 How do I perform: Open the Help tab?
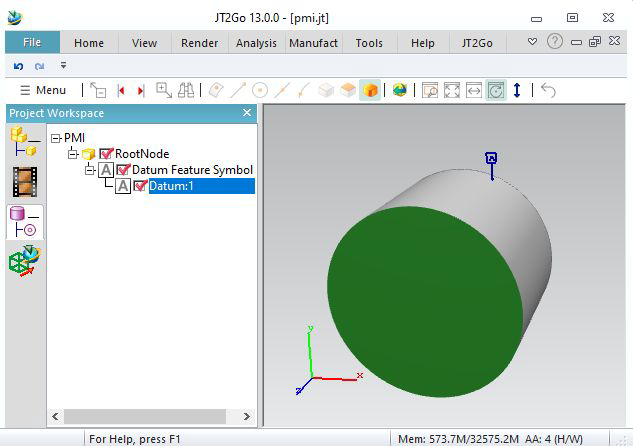[423, 43]
